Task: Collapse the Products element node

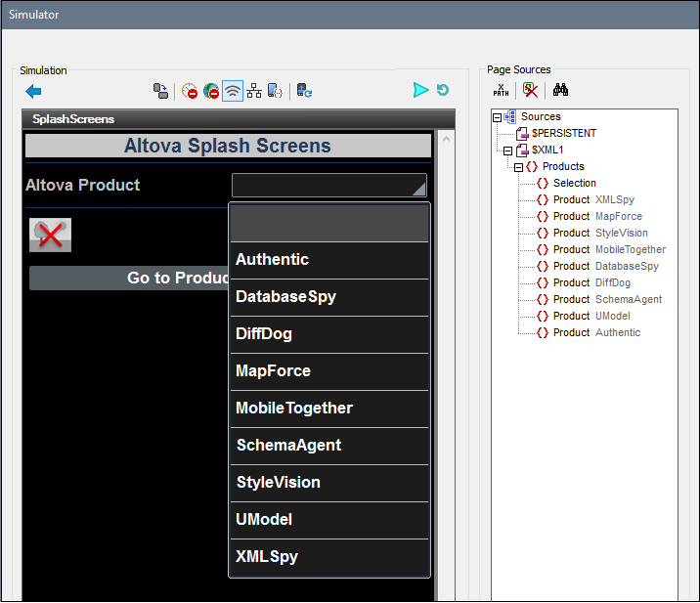Action: pyautogui.click(x=518, y=167)
